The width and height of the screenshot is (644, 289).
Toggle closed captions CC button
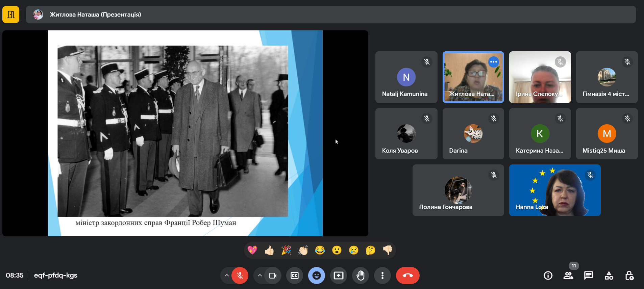click(x=295, y=275)
